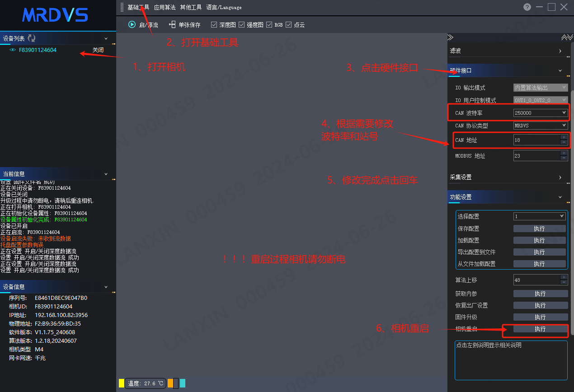574x392 pixels.
Task: Toggle the eye icon for device F83901124604
Action: 13,50
